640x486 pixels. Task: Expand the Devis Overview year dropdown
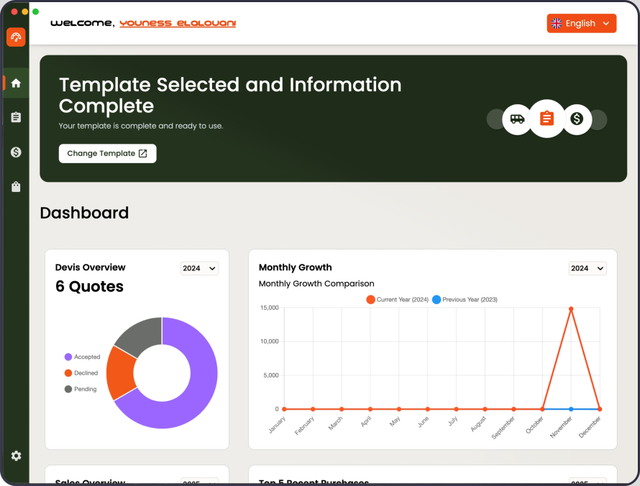[199, 268]
